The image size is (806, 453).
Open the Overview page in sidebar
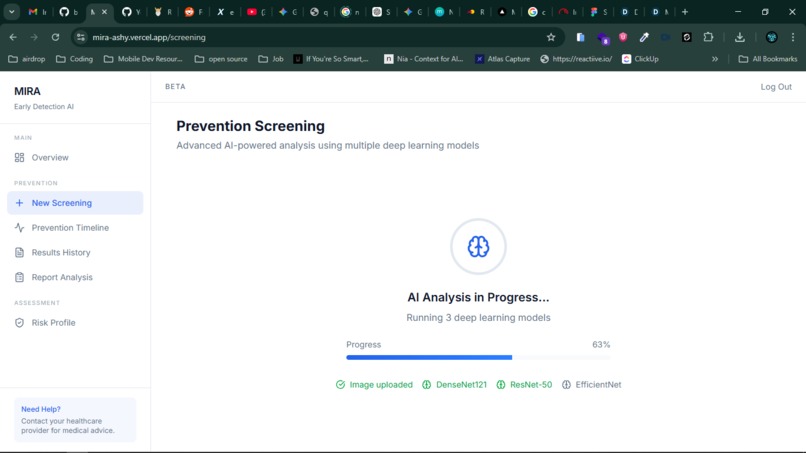pos(75,157)
